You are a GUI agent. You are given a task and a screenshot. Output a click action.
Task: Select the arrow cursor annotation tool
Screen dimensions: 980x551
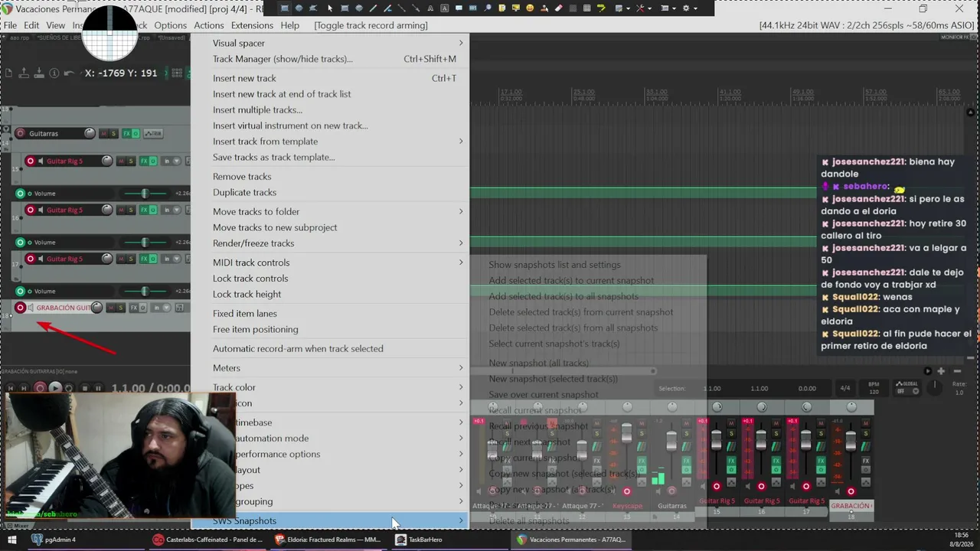330,8
